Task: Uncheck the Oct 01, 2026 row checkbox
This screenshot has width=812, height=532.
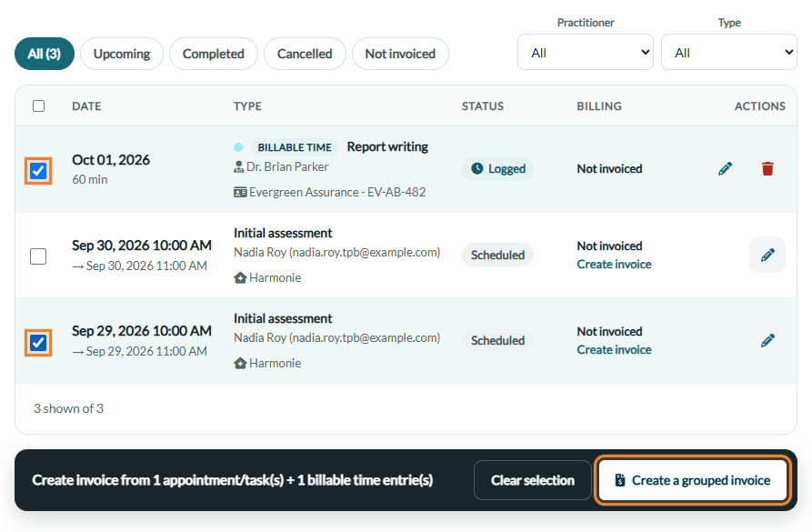Action: coord(38,171)
